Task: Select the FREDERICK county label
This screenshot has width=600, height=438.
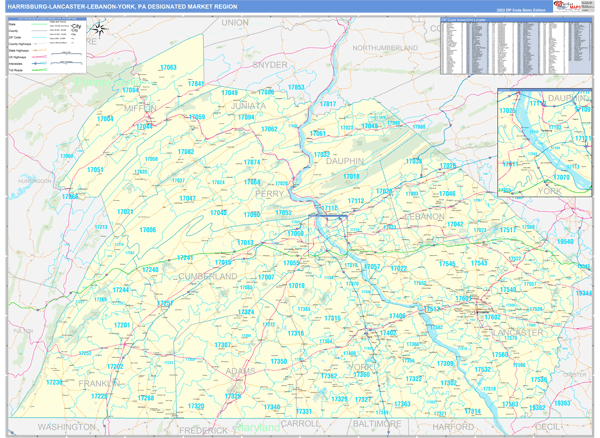Action: pyautogui.click(x=203, y=431)
